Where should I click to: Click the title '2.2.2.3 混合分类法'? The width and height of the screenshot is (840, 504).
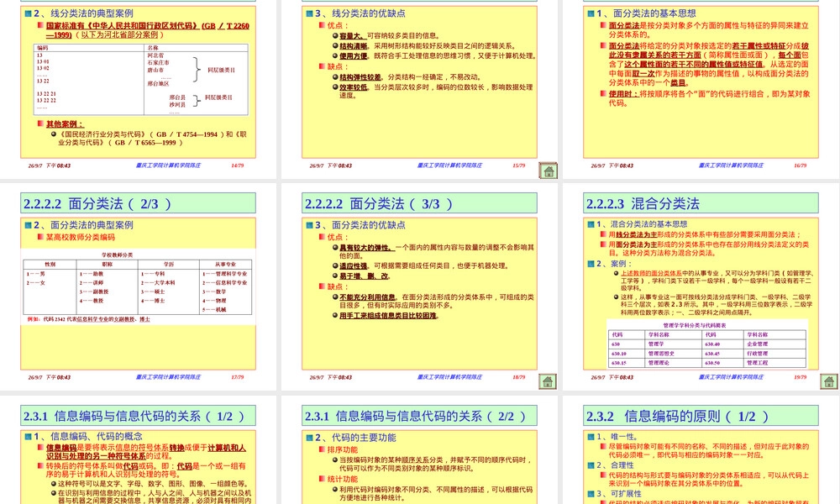tap(643, 203)
